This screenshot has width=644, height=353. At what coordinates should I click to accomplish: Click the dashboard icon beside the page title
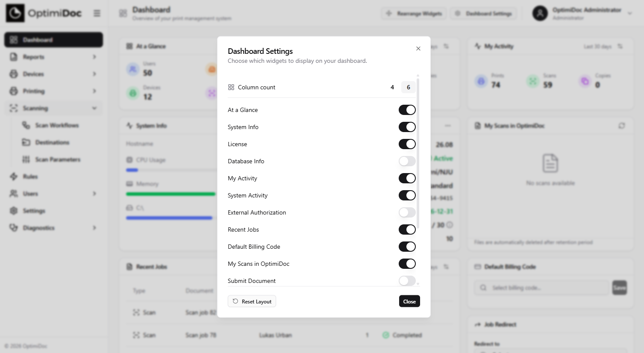123,13
